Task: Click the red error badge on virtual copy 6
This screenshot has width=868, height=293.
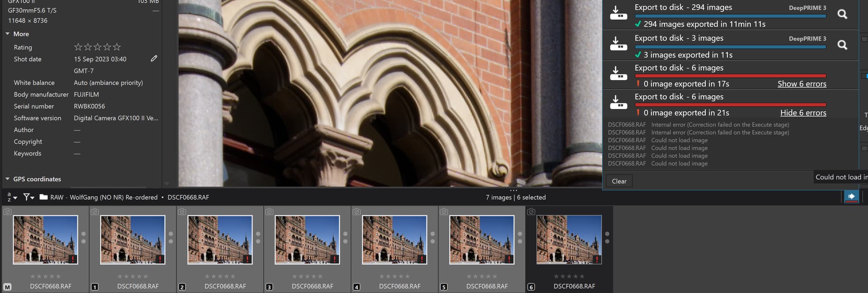Action: [597, 260]
